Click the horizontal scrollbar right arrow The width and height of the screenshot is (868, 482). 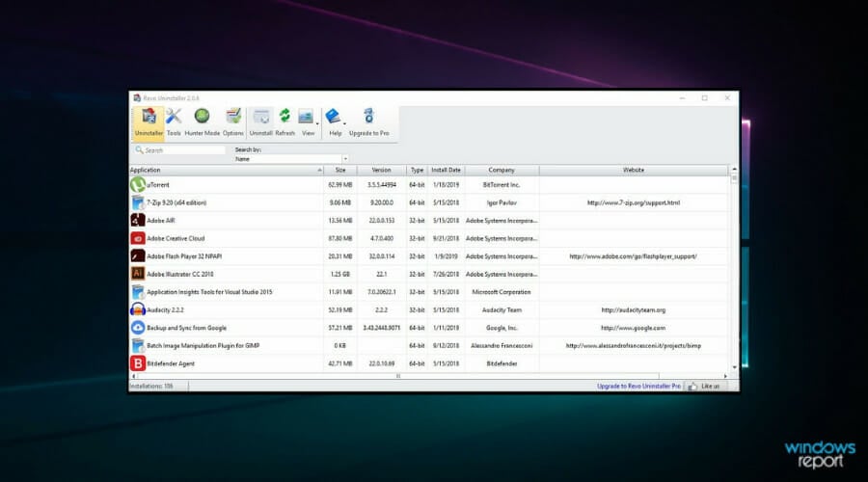click(725, 376)
